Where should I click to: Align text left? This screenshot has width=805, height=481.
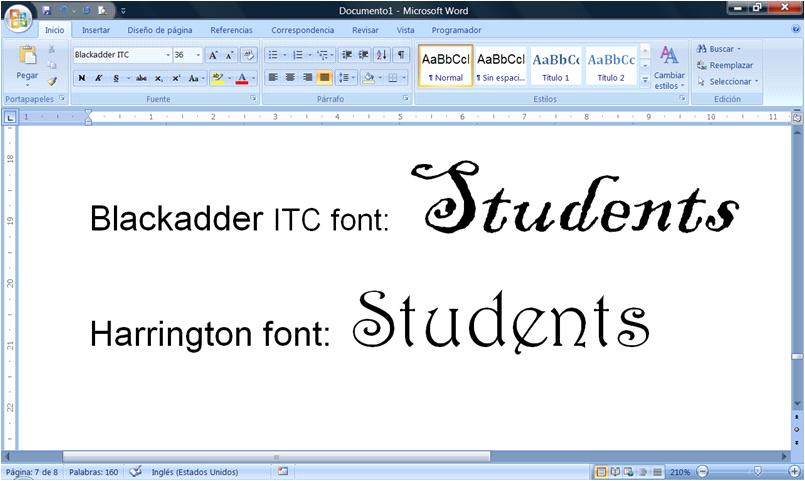[x=273, y=78]
